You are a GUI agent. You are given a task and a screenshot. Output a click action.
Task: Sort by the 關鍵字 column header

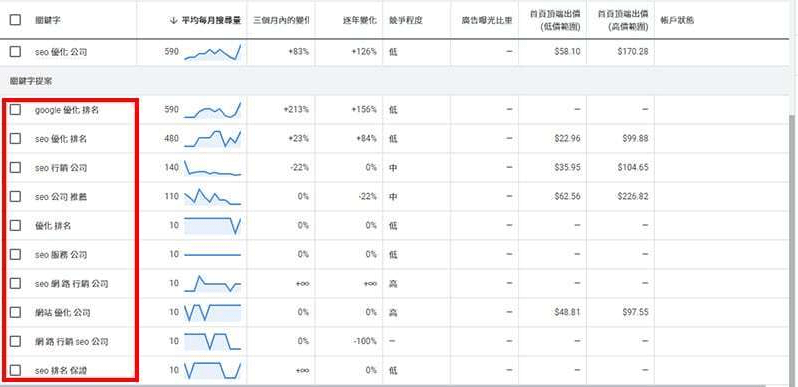[49, 20]
